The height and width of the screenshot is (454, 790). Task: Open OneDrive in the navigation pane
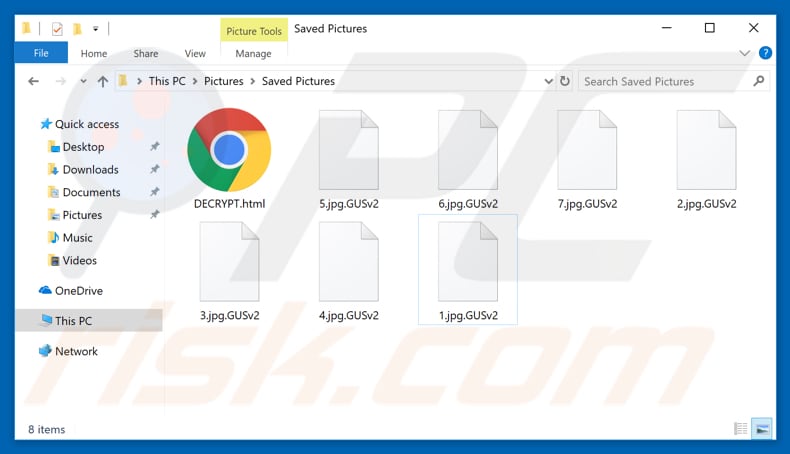pyautogui.click(x=79, y=291)
